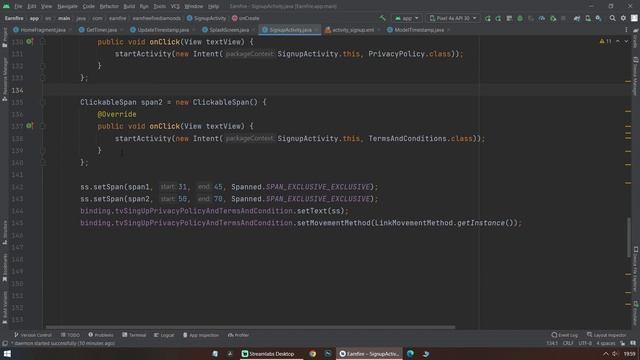640x360 pixels.
Task: Open the Bookmarks side panel
Action: point(4,267)
